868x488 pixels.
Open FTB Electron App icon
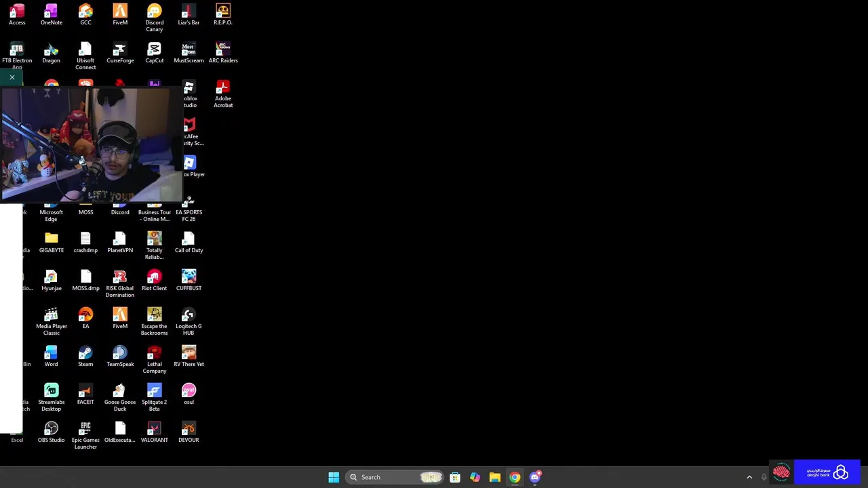click(x=17, y=56)
